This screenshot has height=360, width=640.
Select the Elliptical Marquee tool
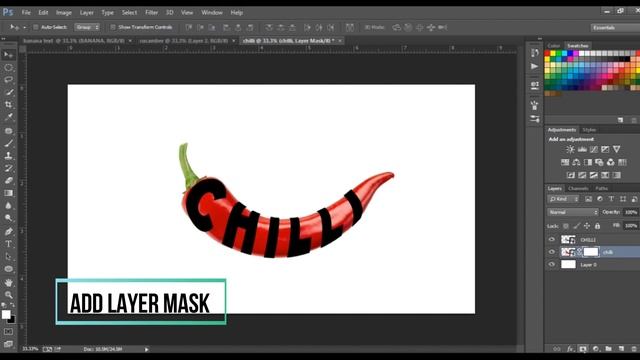8,67
